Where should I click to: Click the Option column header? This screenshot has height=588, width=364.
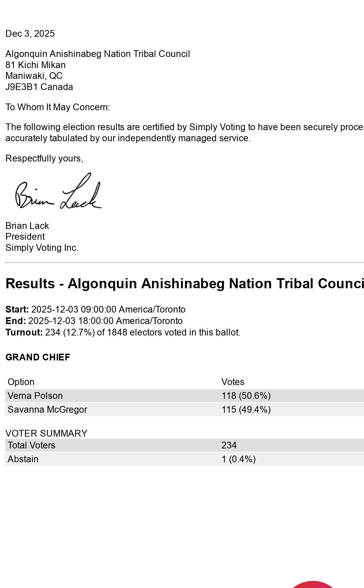coord(21,382)
